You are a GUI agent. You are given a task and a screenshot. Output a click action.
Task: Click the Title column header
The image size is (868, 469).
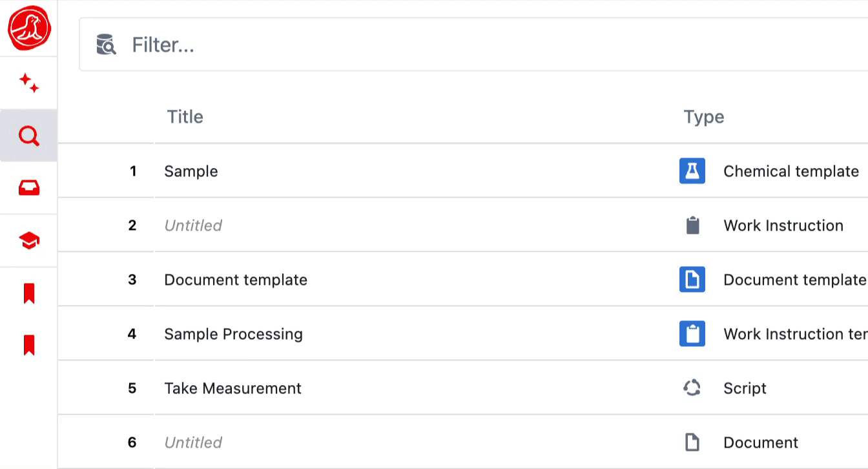coord(185,117)
